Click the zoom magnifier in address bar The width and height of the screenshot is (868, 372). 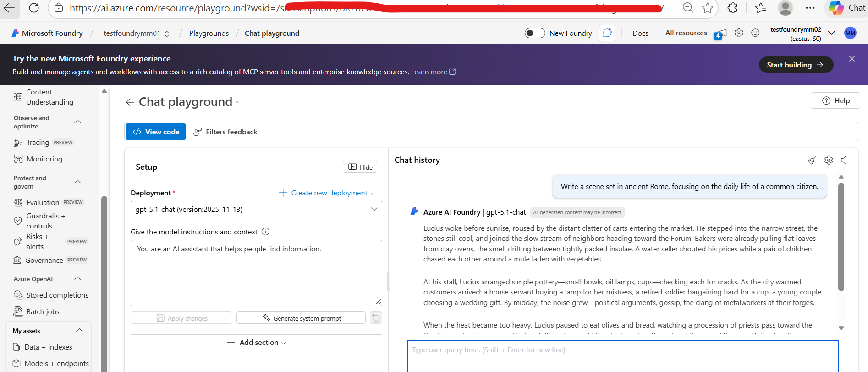(688, 8)
